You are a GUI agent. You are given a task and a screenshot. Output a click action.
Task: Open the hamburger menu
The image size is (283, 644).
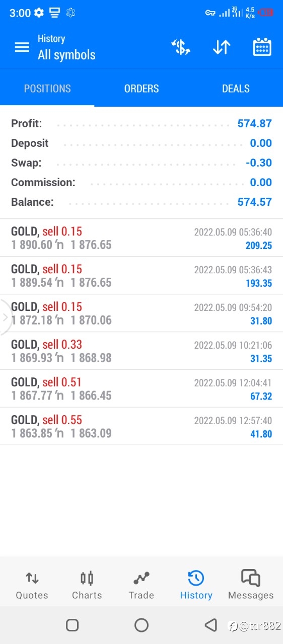(x=22, y=47)
